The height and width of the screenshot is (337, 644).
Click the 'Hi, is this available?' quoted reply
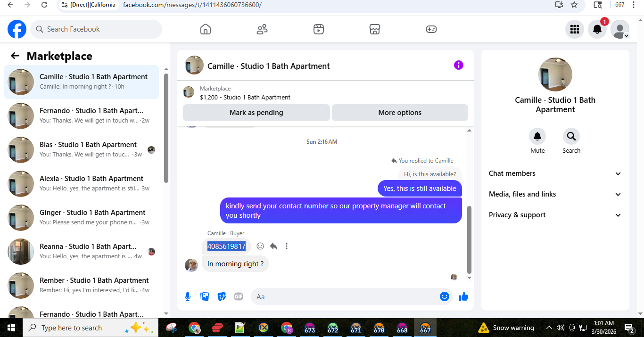tap(430, 174)
